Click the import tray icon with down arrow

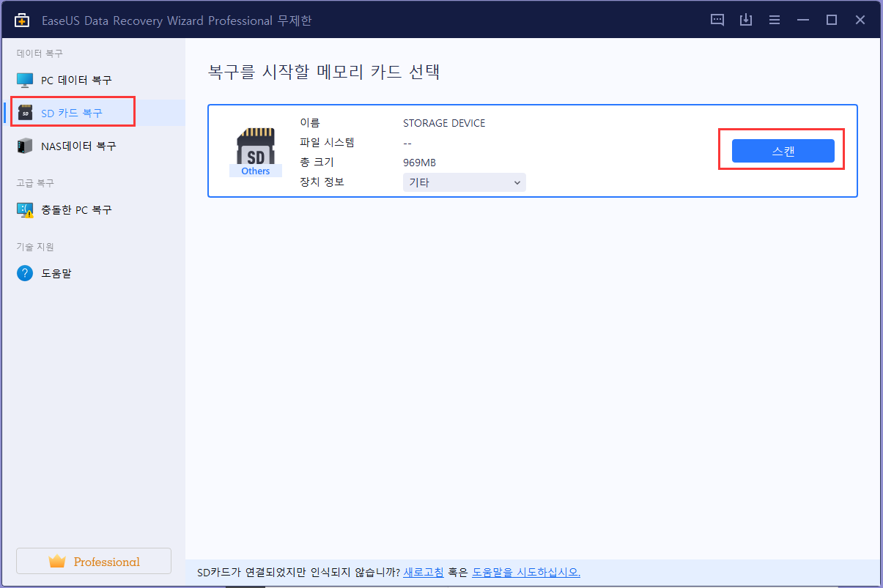pyautogui.click(x=746, y=20)
